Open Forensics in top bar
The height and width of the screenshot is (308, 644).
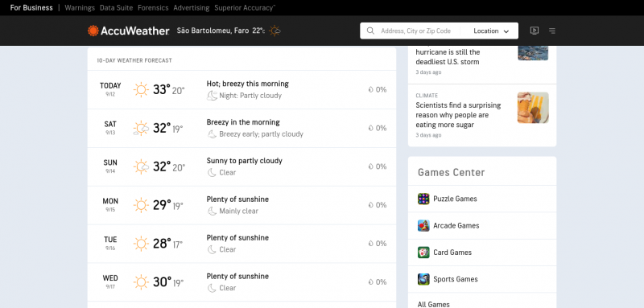(x=153, y=8)
